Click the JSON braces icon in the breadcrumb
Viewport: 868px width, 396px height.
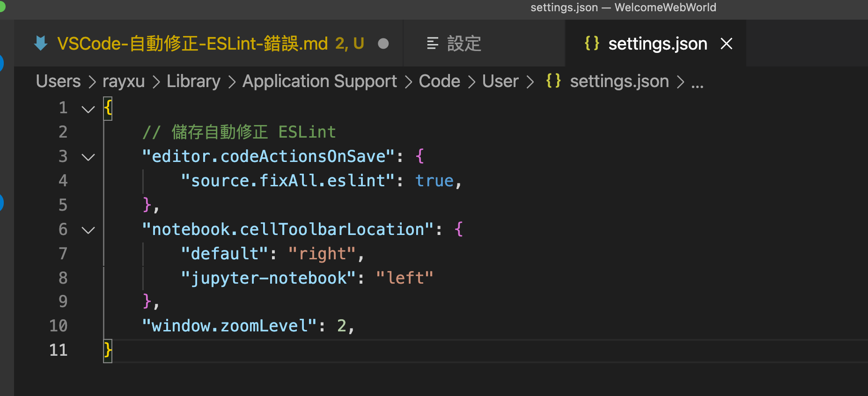pyautogui.click(x=553, y=81)
